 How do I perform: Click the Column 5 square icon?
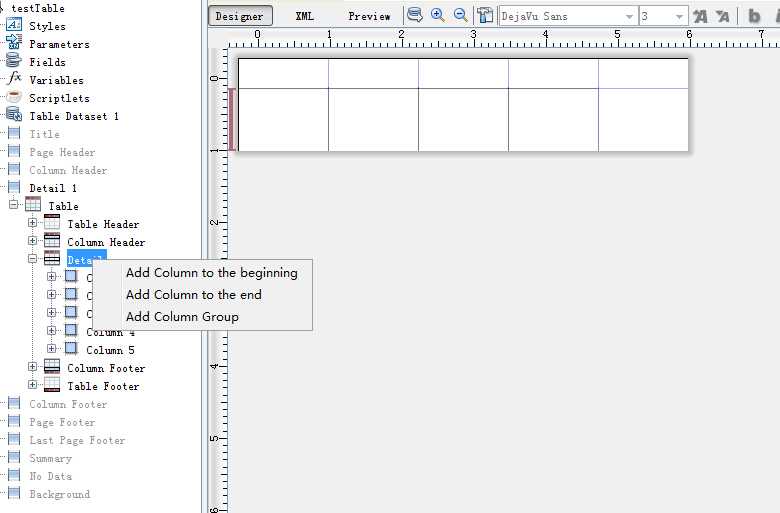coord(71,348)
